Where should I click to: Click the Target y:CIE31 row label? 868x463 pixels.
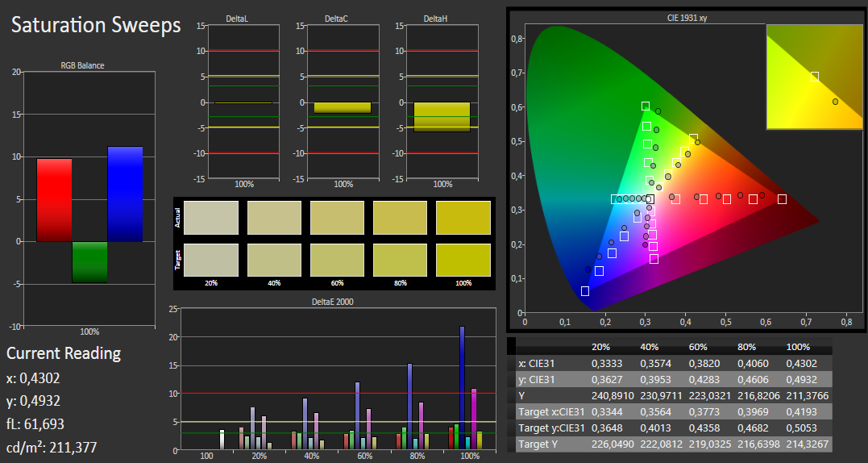[x=551, y=428]
